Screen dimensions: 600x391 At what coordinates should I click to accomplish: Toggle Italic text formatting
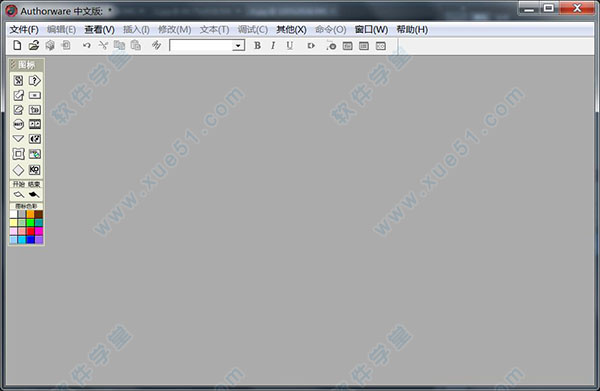pos(273,46)
